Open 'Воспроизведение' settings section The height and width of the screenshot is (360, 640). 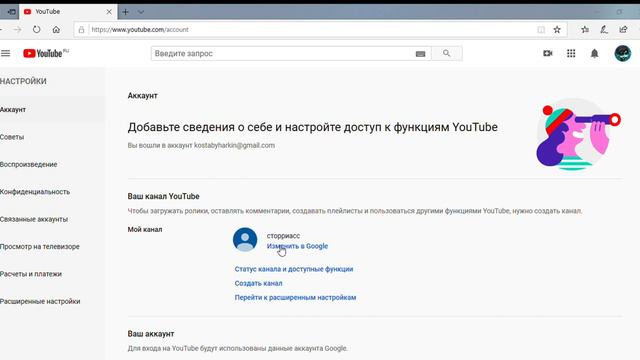29,164
